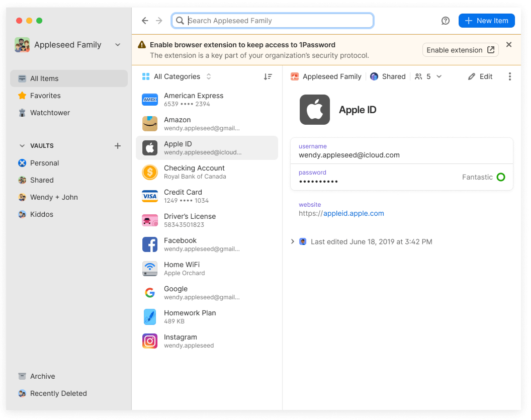Screen dimensions: 531x420
Task: Add a new vault with plus icon
Action: [118, 146]
